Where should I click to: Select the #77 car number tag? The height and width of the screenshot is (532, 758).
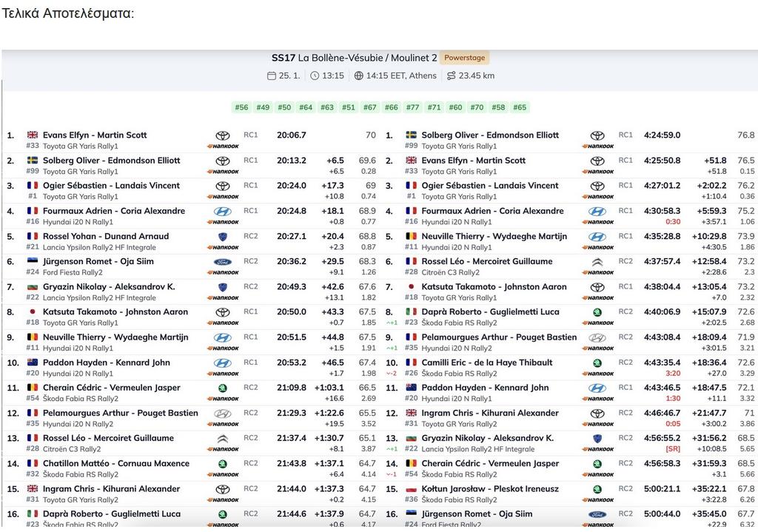point(413,107)
